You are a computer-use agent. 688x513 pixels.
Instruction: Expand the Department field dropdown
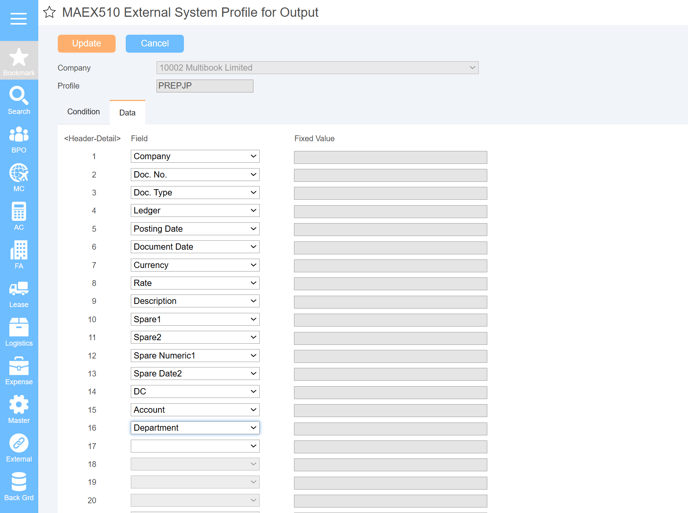click(195, 428)
